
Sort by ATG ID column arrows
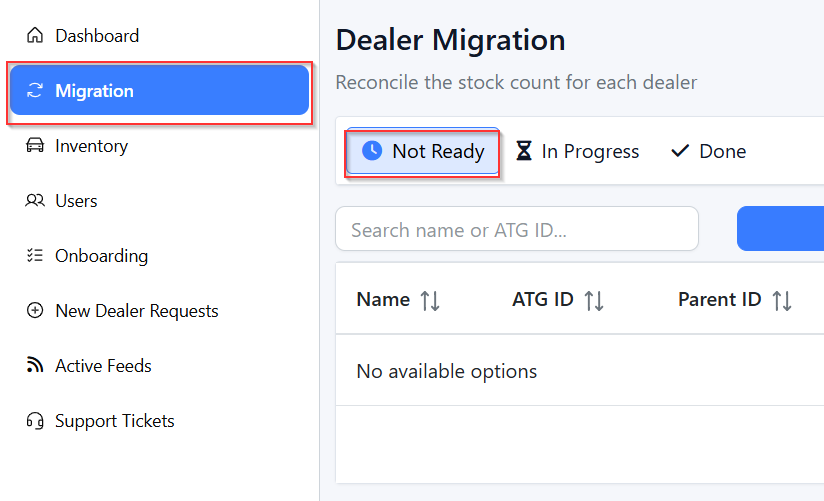(593, 300)
